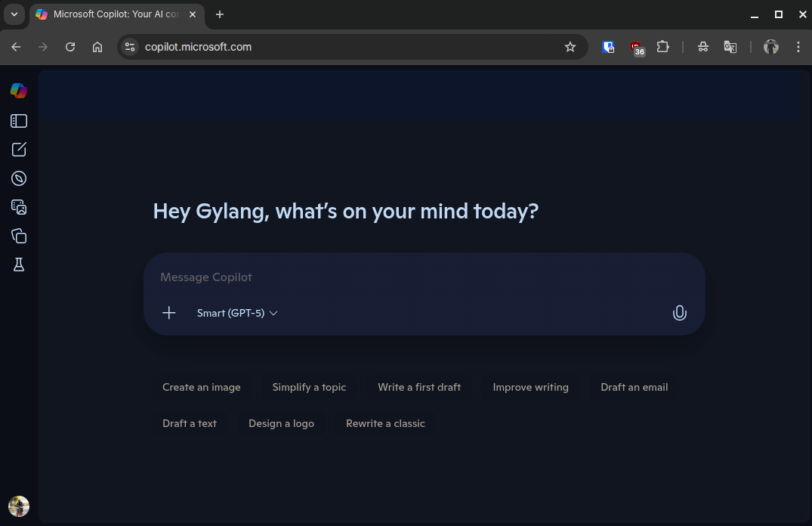Start a new chat with compose icon
The width and height of the screenshot is (812, 526).
point(19,150)
